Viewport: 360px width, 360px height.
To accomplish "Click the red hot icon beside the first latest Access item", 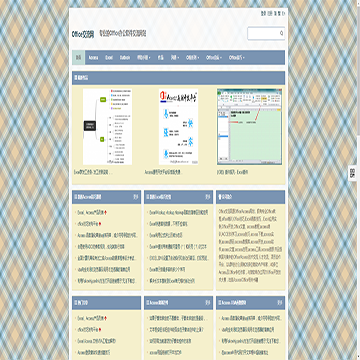I will 105,212.
